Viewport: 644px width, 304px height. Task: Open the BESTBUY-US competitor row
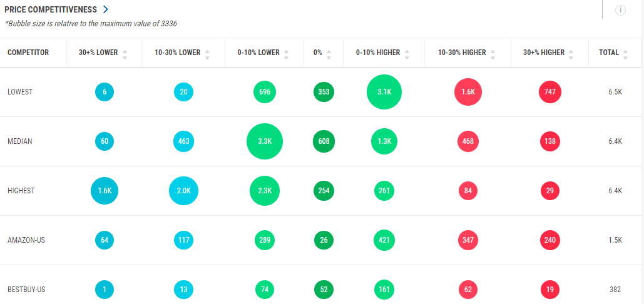(26, 290)
